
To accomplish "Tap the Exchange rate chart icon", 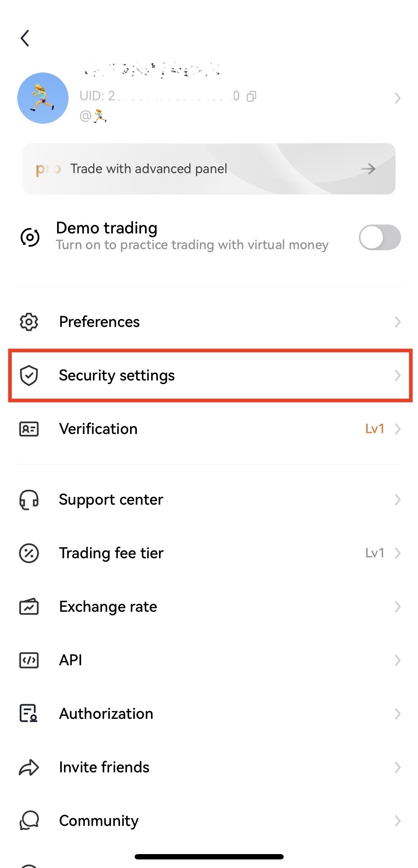I will tap(29, 606).
